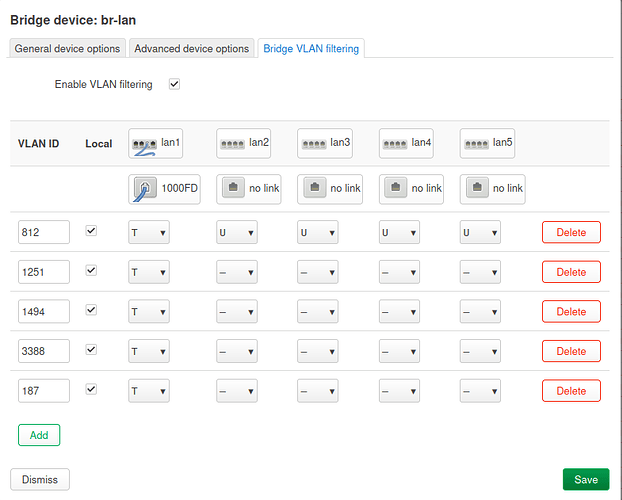This screenshot has width=622, height=500.
Task: Open lan1 tagging dropdown for VLAN 812
Action: [148, 232]
